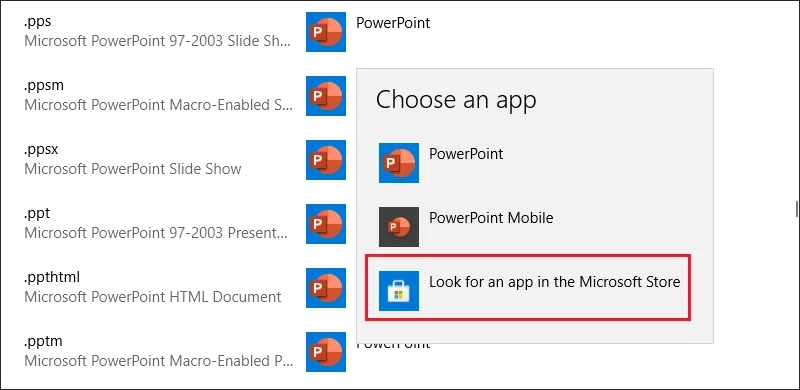The width and height of the screenshot is (800, 390).
Task: Click the PowerPoint icon beside .ppthtml
Action: 326,288
